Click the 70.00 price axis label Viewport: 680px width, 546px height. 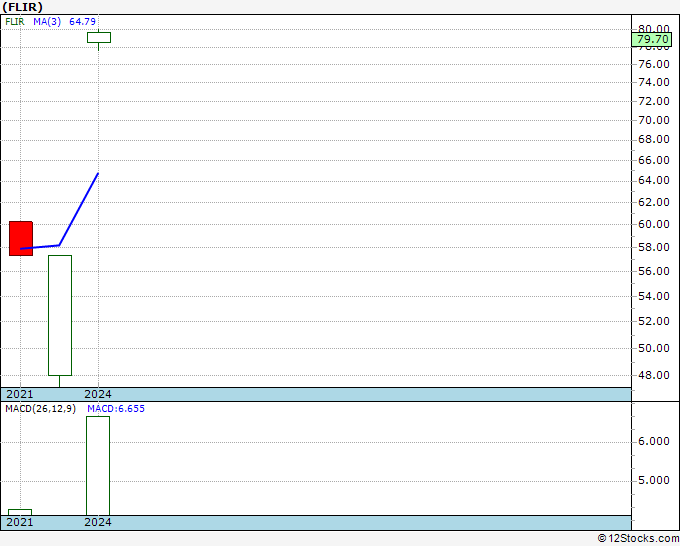pyautogui.click(x=654, y=120)
